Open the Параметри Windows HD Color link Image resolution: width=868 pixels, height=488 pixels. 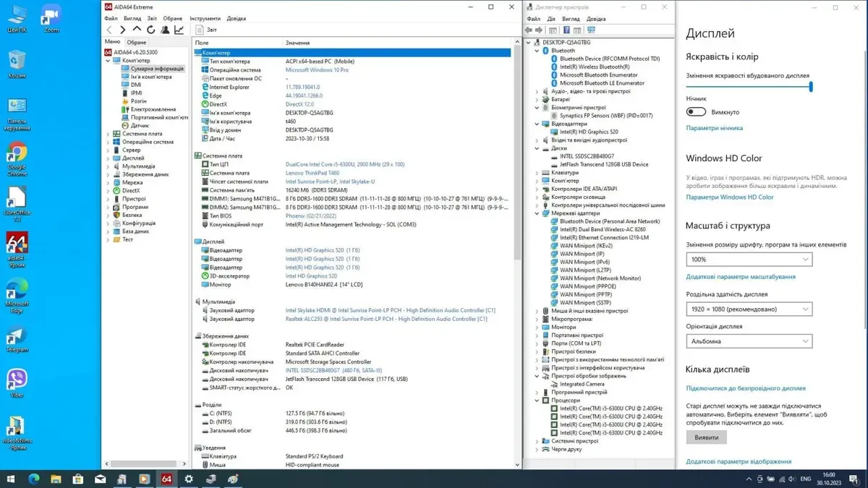click(x=729, y=197)
